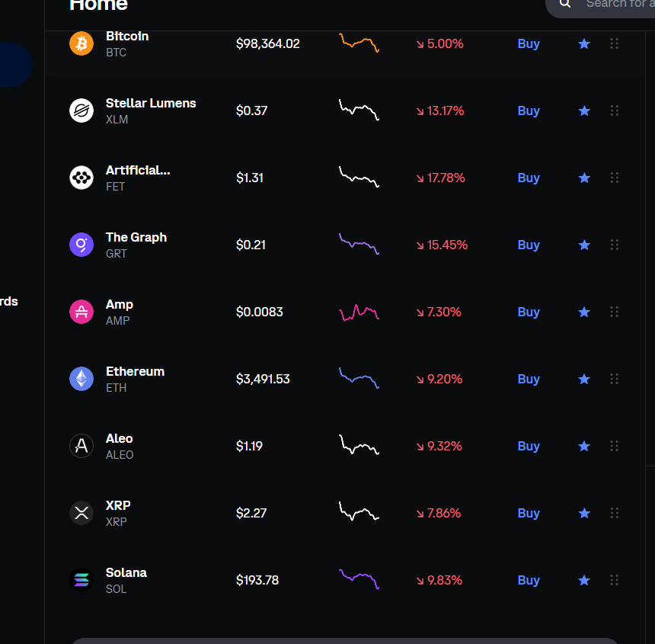Open drag handle menu for Bitcoin row
This screenshot has width=655, height=644.
click(614, 43)
